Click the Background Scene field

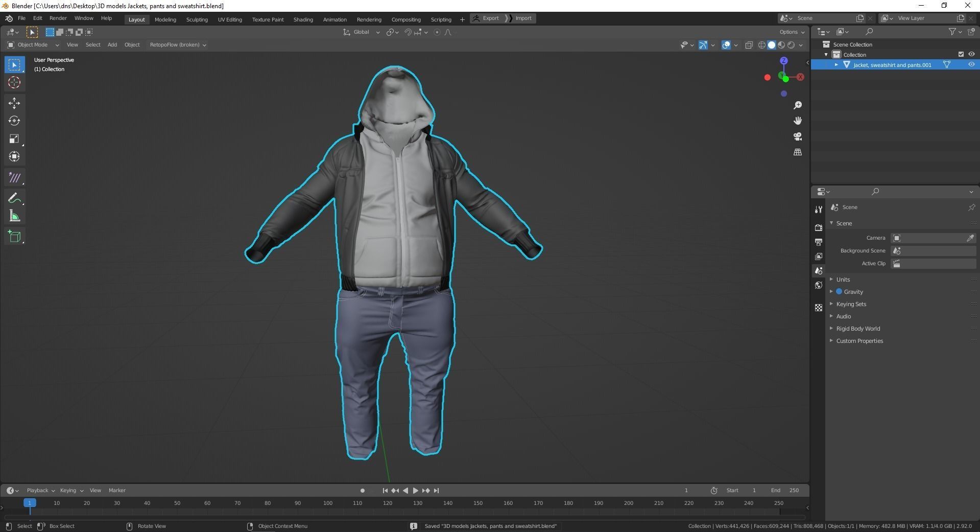(933, 251)
